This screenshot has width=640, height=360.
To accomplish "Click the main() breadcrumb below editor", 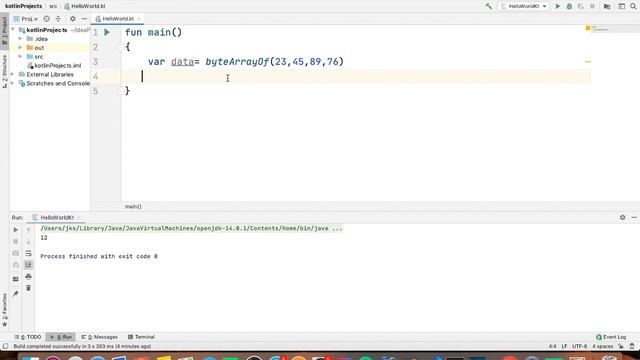I will click(x=133, y=207).
